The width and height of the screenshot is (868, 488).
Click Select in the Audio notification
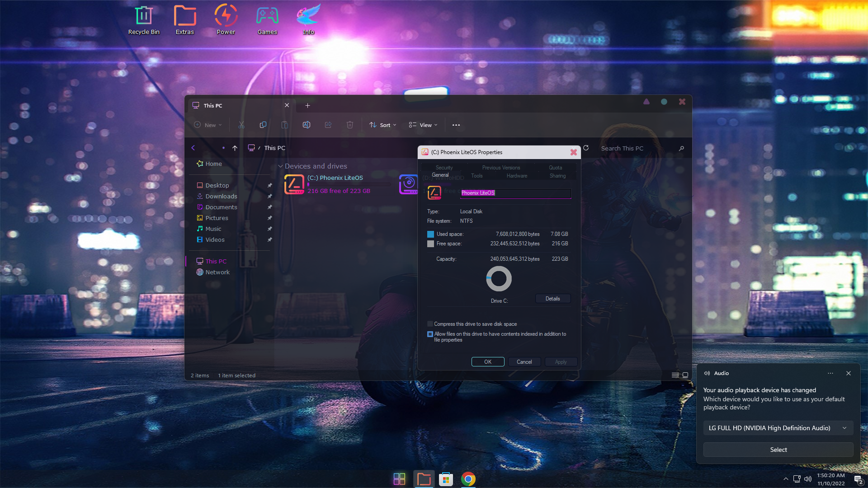778,450
